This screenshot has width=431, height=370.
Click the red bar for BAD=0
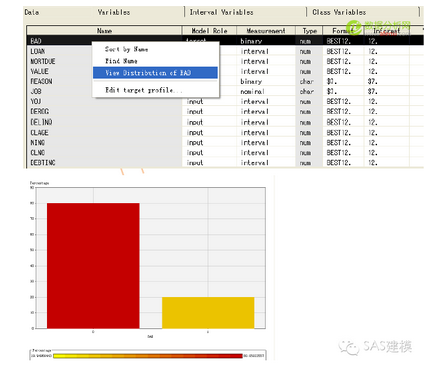point(93,266)
